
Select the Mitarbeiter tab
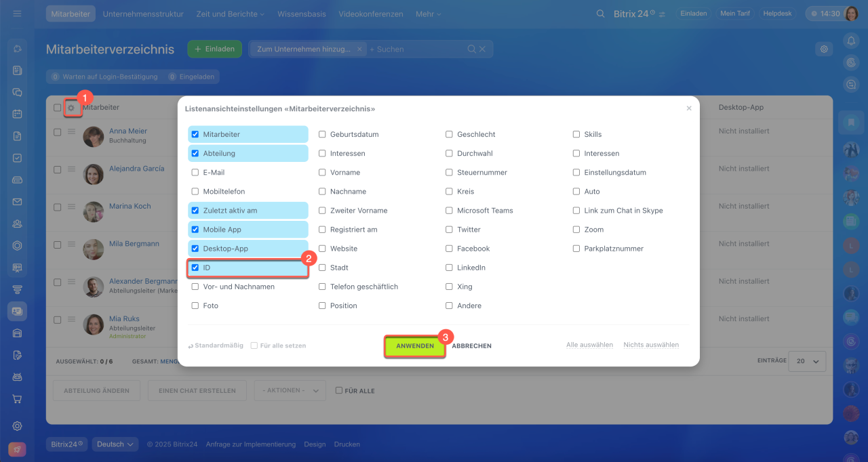71,14
